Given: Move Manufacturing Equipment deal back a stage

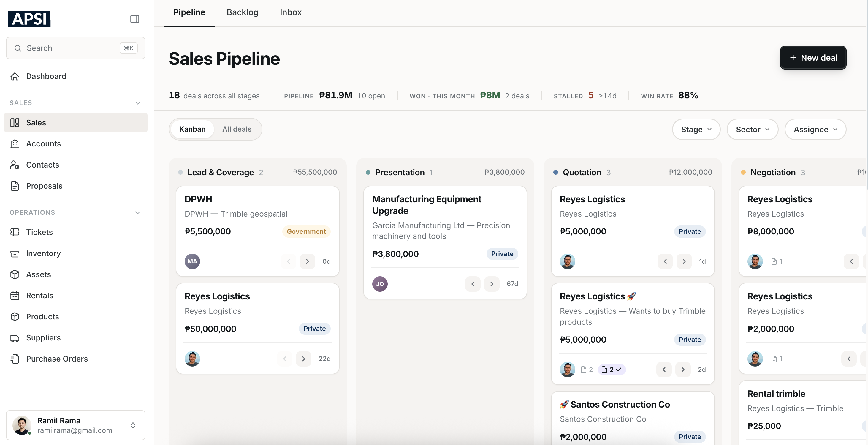Looking at the screenshot, I should 473,284.
